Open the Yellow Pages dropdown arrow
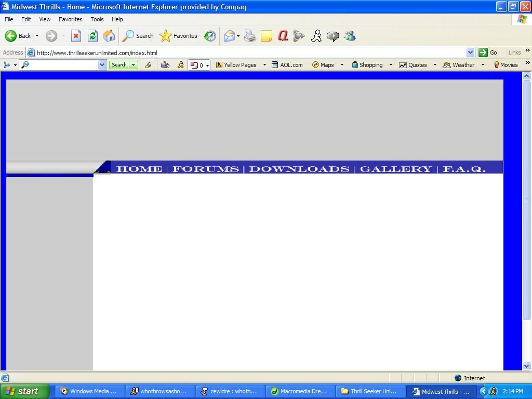The height and width of the screenshot is (399, 532). [264, 65]
